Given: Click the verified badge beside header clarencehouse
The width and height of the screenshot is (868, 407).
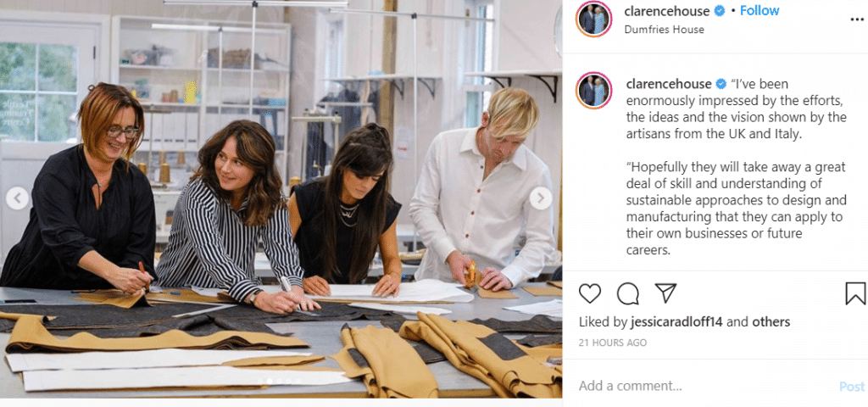Looking at the screenshot, I should pyautogui.click(x=719, y=10).
